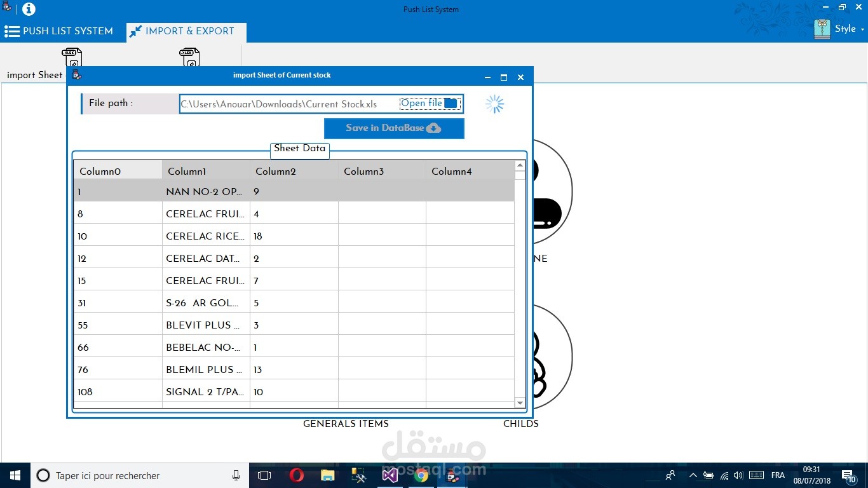Open the Style dropdown arrow
Screen dimensions: 868x488
click(862, 30)
